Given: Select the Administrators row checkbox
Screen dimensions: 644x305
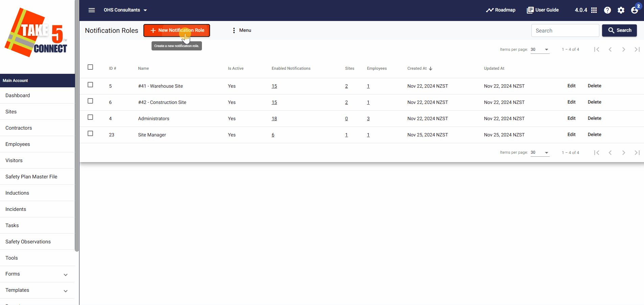Looking at the screenshot, I should coord(90,117).
